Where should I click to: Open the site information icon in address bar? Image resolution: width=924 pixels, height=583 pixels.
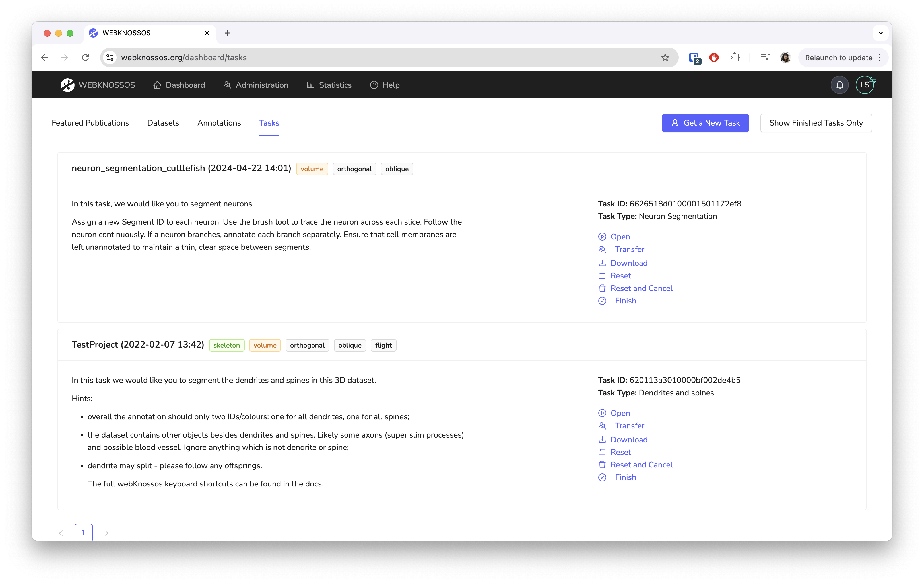110,58
